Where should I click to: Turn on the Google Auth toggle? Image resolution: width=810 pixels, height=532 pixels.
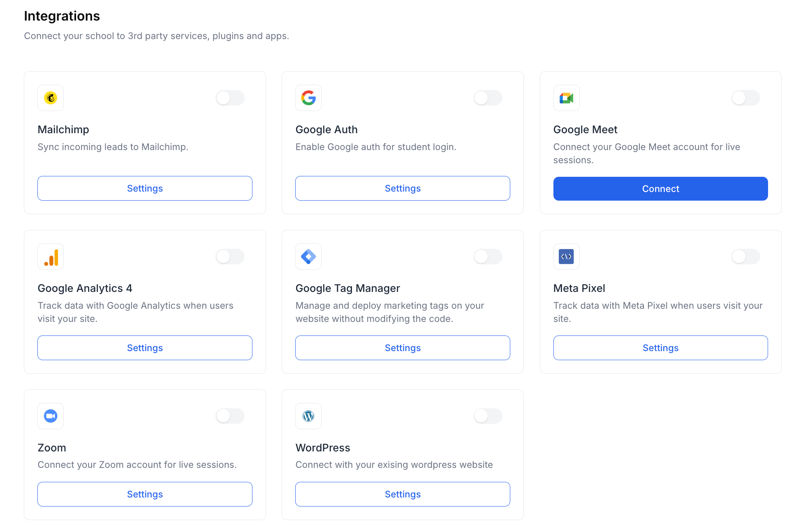click(x=488, y=98)
